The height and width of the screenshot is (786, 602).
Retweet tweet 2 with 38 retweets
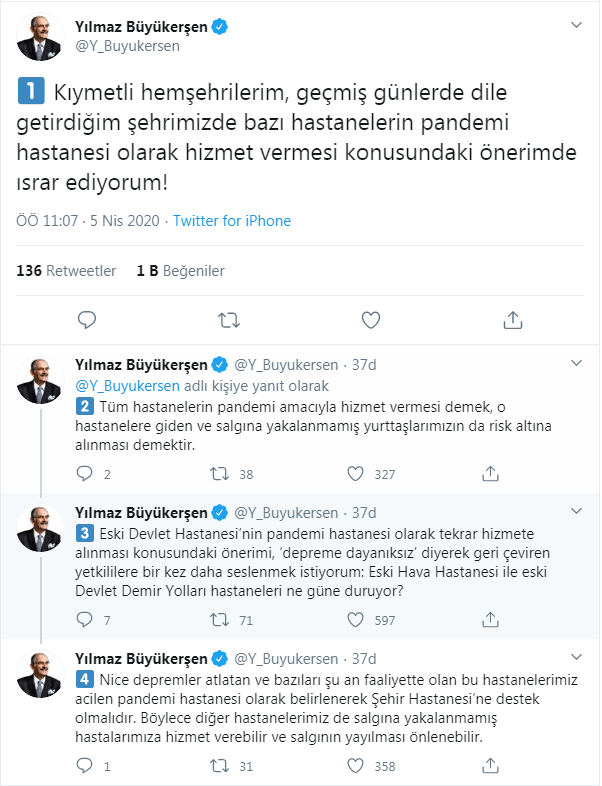[220, 474]
